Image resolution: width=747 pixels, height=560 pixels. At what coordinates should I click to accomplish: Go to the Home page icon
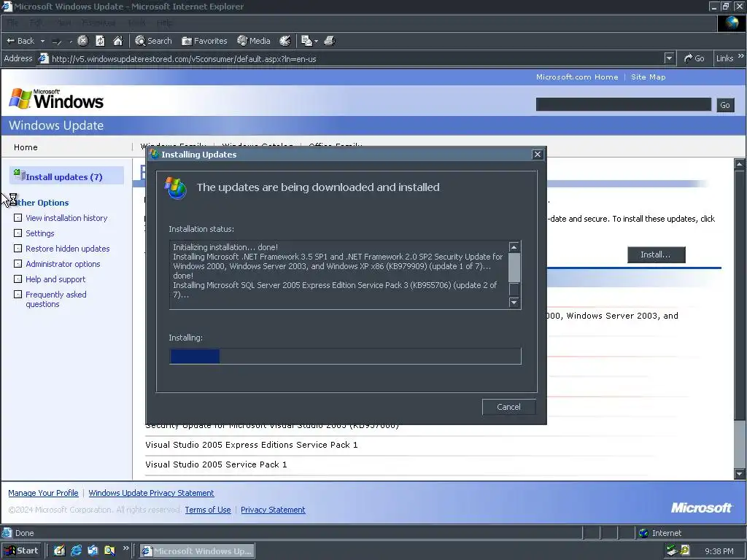117,41
